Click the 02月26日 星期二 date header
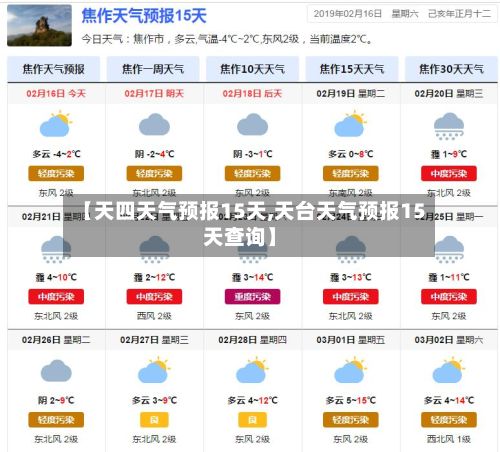The height and width of the screenshot is (452, 500). [x=56, y=340]
